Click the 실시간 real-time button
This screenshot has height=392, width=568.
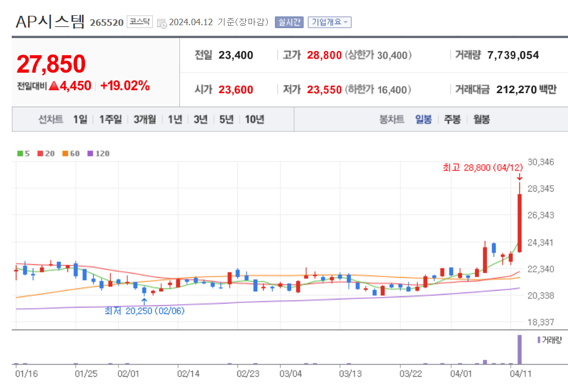pyautogui.click(x=289, y=22)
